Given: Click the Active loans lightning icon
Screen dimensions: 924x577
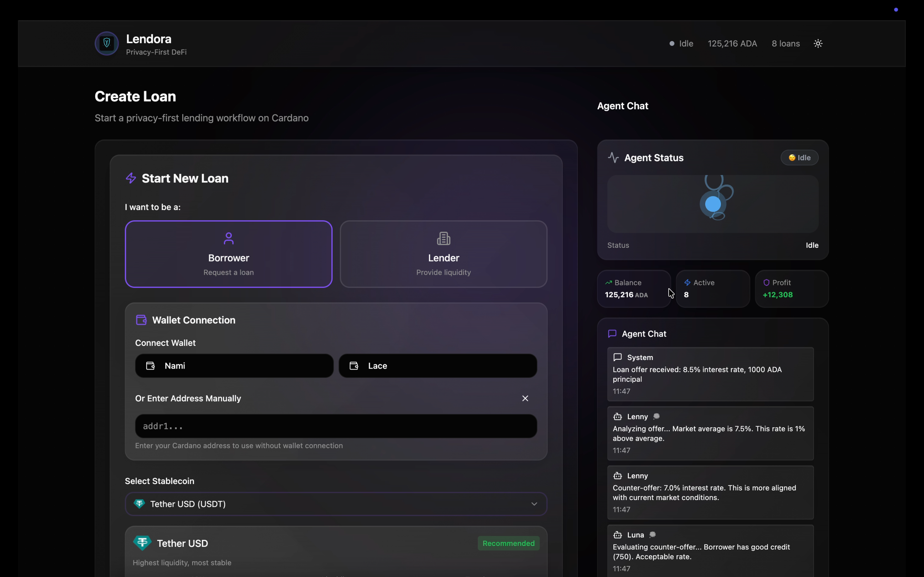Looking at the screenshot, I should [x=687, y=283].
